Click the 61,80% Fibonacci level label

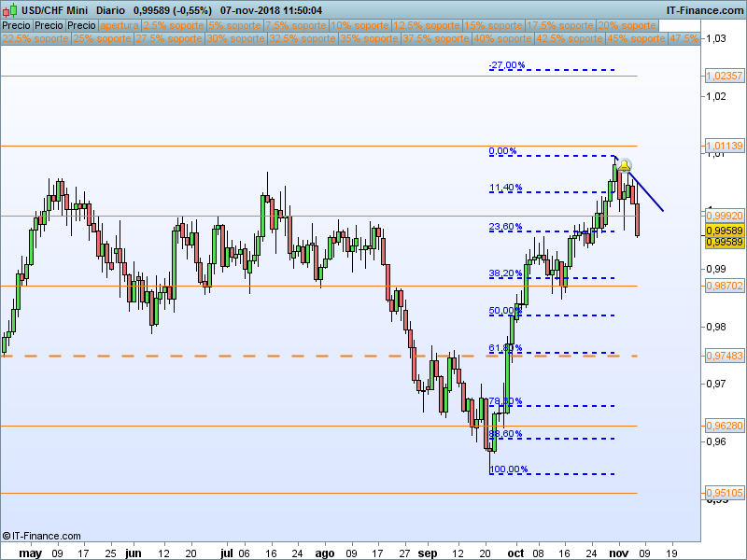pyautogui.click(x=505, y=348)
